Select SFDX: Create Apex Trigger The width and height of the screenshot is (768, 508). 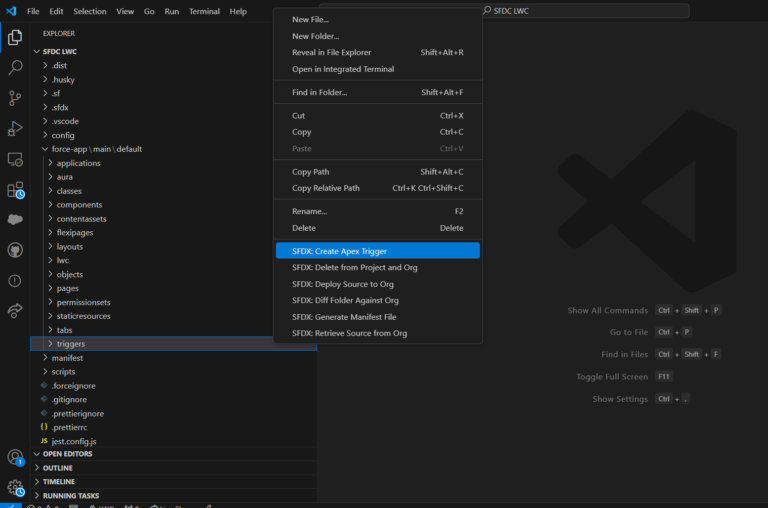click(x=339, y=251)
